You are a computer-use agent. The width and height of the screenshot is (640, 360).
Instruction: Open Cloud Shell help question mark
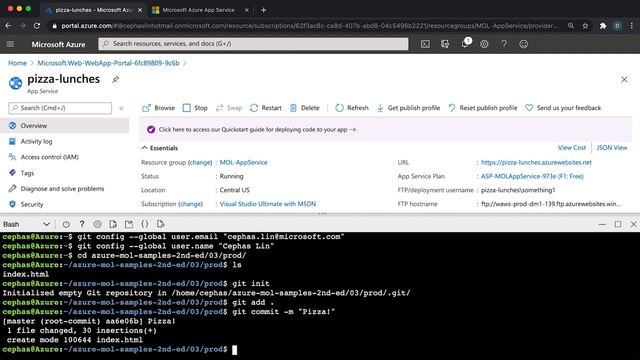(x=82, y=224)
